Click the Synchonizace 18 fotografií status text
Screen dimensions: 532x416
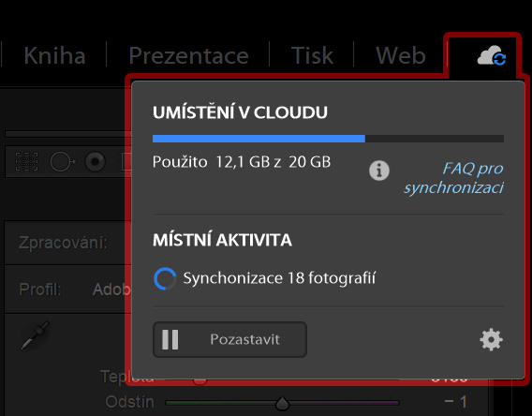click(x=279, y=278)
